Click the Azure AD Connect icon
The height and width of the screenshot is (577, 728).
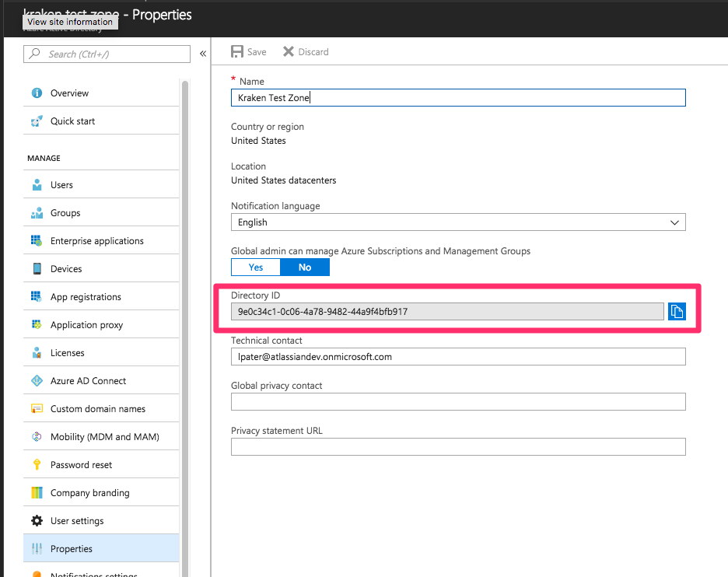tap(37, 381)
